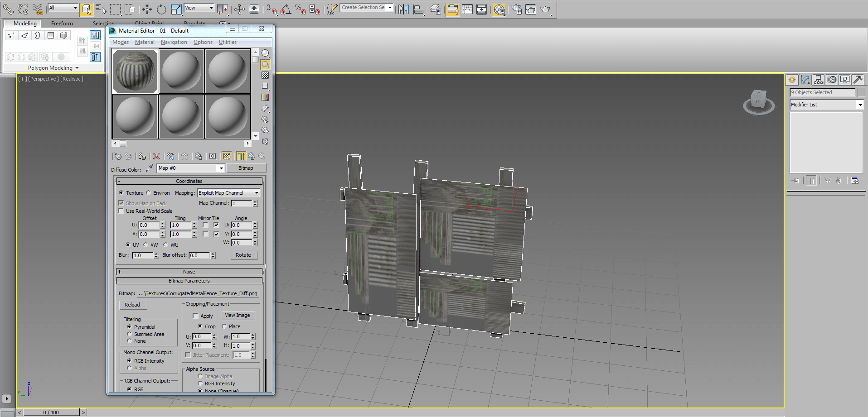Toggle the material editor Background checker icon

[265, 75]
